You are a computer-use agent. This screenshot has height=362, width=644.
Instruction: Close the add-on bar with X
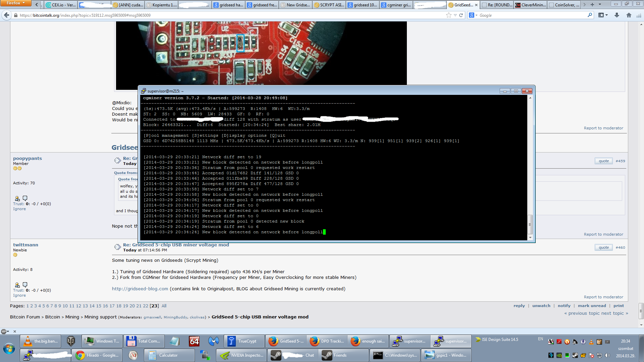tap(15, 331)
